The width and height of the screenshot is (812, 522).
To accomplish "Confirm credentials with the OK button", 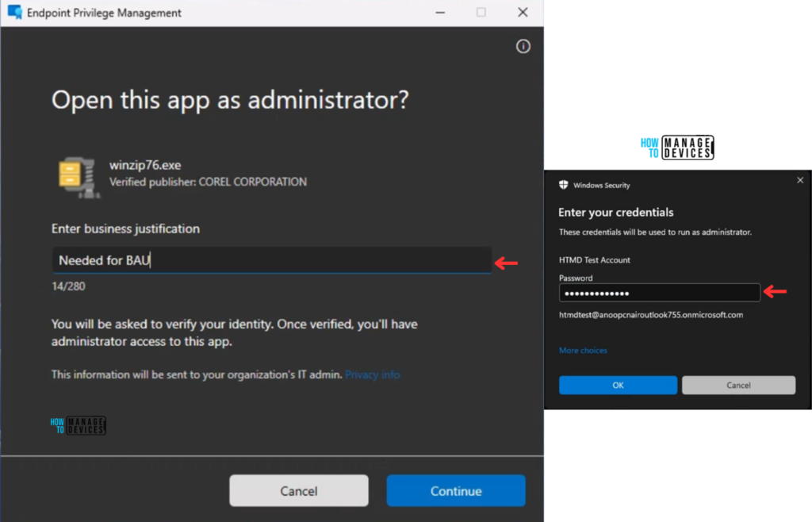I will 618,386.
